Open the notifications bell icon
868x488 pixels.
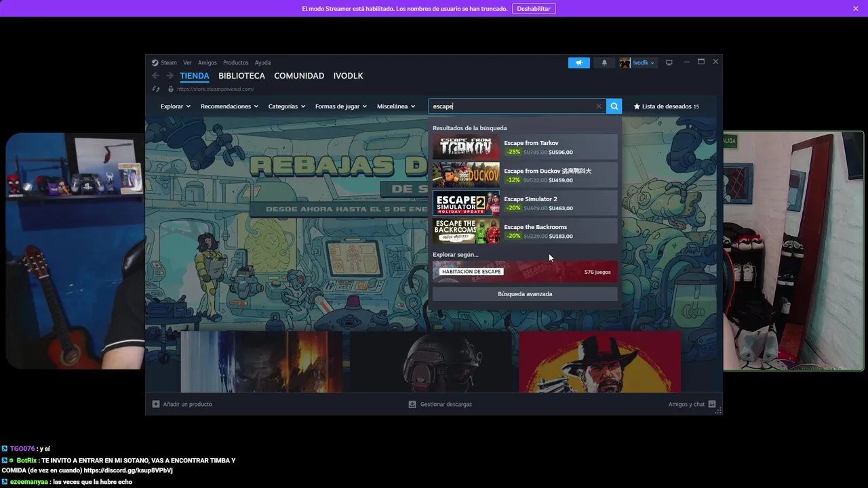tap(604, 62)
